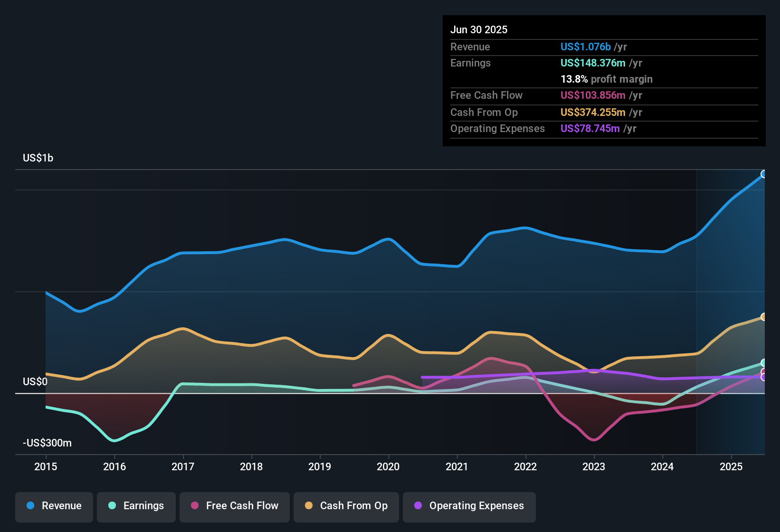
Task: Toggle the Operating Expenses series visibility
Action: click(469, 506)
